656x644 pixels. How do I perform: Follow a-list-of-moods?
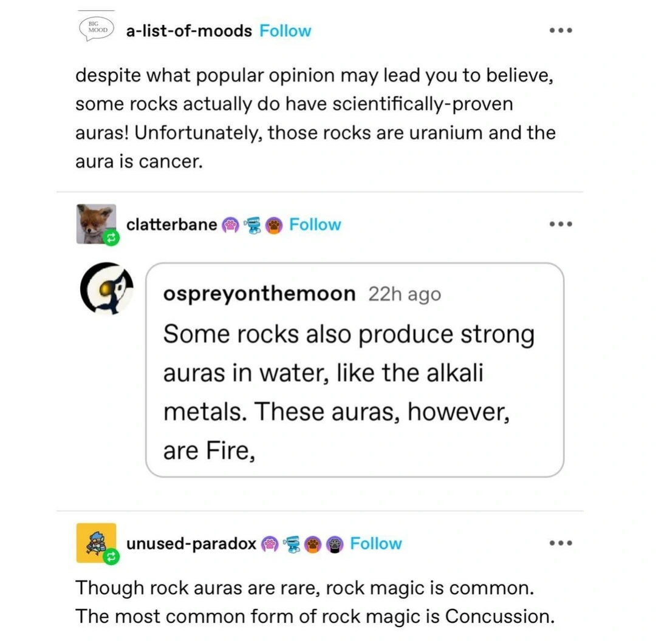pos(285,31)
